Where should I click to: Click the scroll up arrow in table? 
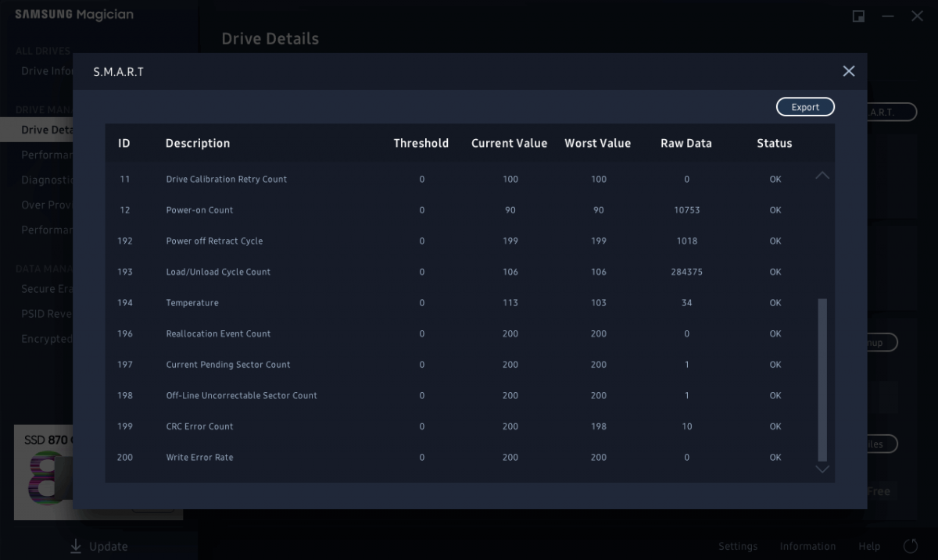tap(822, 176)
